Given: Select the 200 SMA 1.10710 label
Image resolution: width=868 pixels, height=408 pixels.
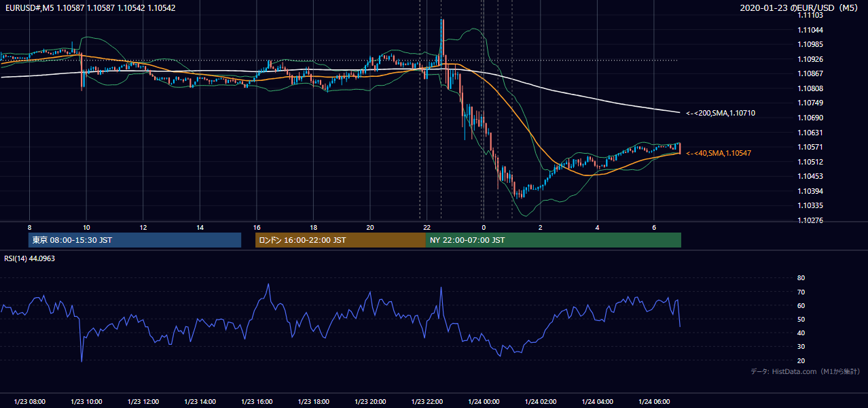Looking at the screenshot, I should (721, 113).
